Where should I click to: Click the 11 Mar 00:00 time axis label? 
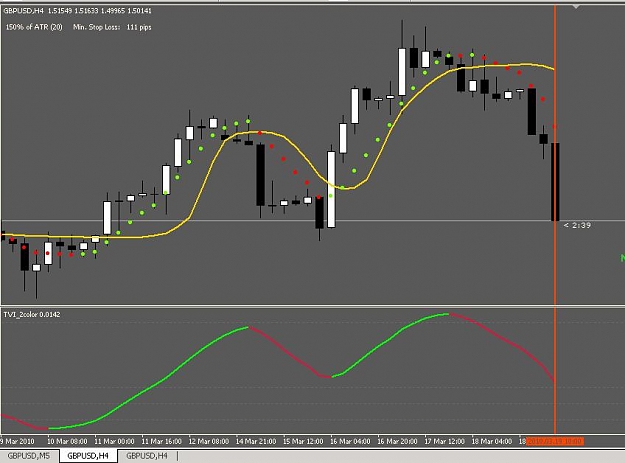point(114,441)
